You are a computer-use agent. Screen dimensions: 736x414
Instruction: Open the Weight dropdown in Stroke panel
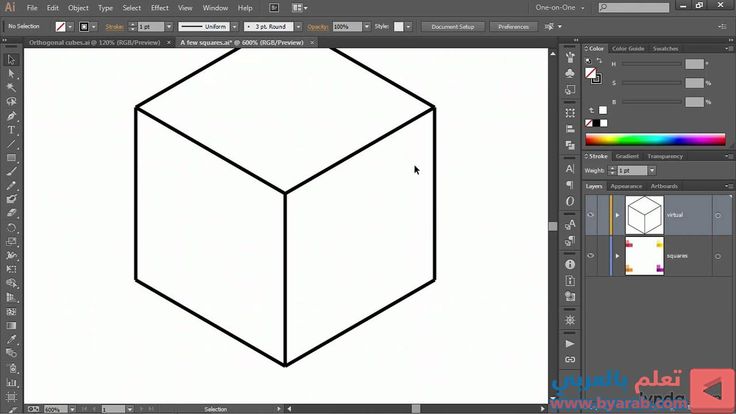(x=652, y=170)
